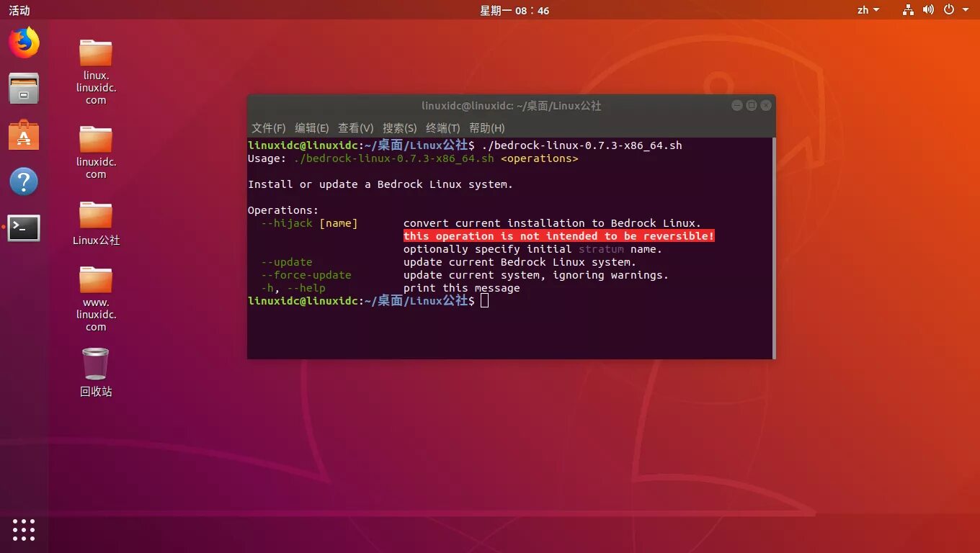Click the Terminal icon in the dock
Viewport: 980px width, 553px height.
tap(24, 228)
